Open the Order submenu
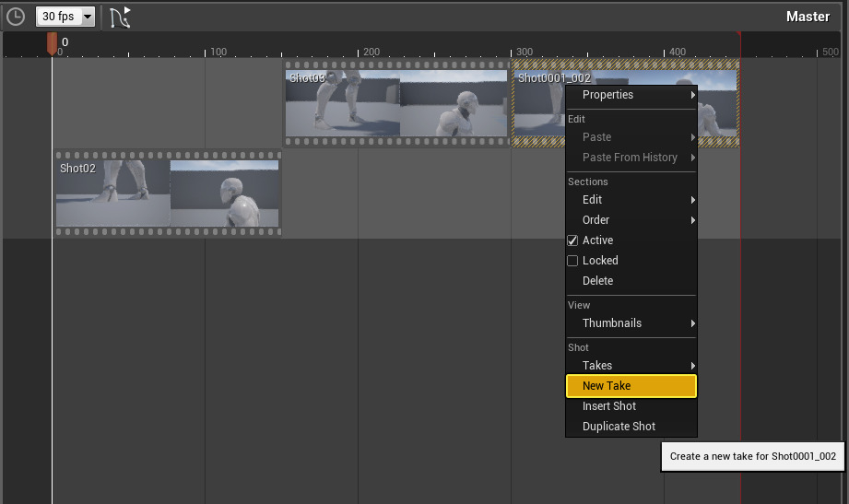 [631, 220]
